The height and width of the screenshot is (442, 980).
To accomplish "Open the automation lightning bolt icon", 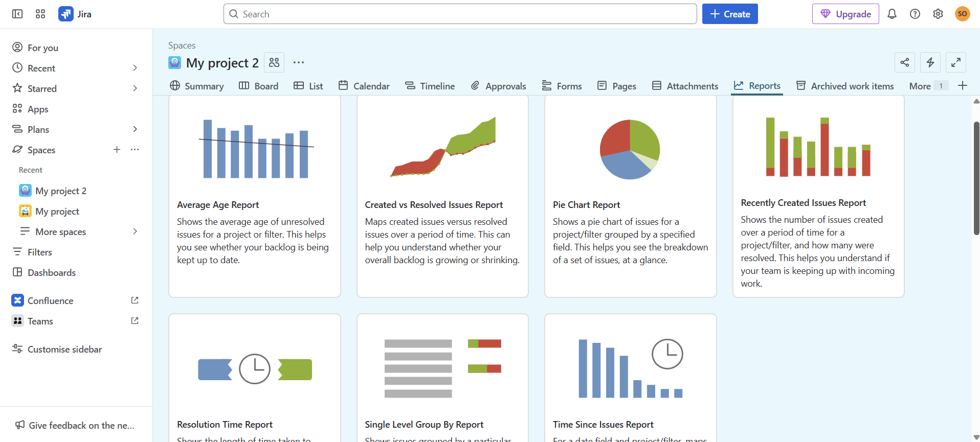I will (x=930, y=62).
